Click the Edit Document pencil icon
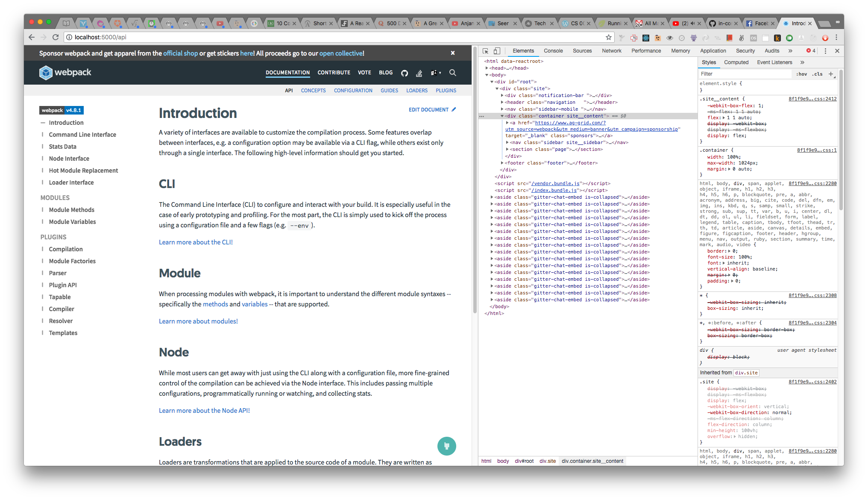 454,109
